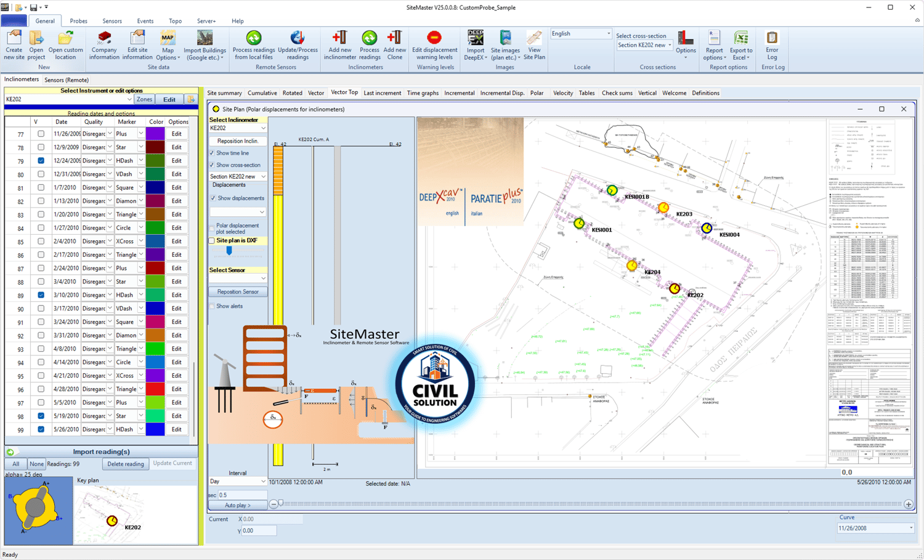The image size is (924, 560).
Task: Click the Zones button
Action: (145, 99)
